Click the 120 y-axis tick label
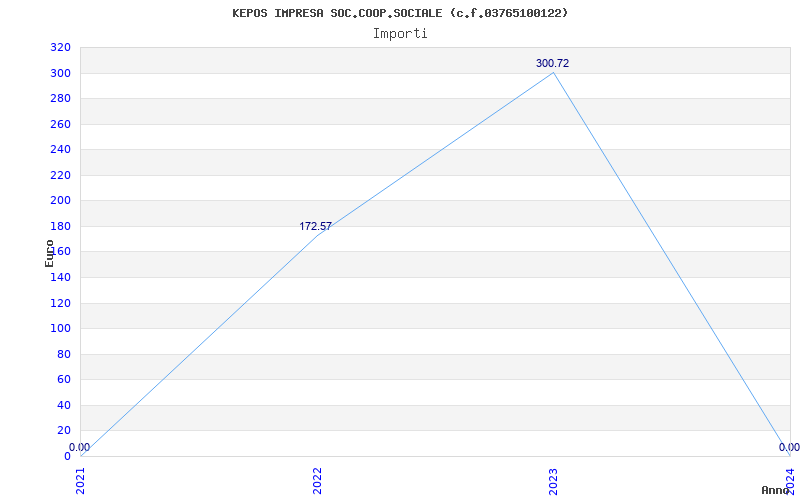The height and width of the screenshot is (500, 800). click(x=60, y=304)
